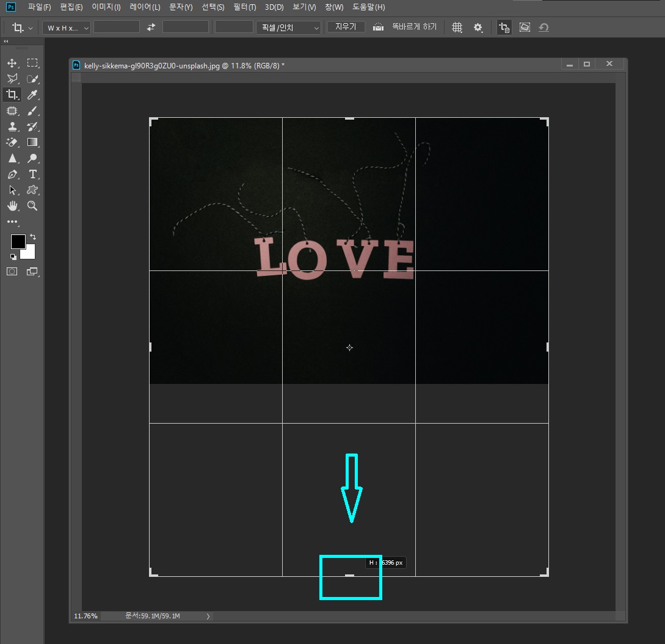Select the Hand tool
This screenshot has height=644, width=665.
12,206
